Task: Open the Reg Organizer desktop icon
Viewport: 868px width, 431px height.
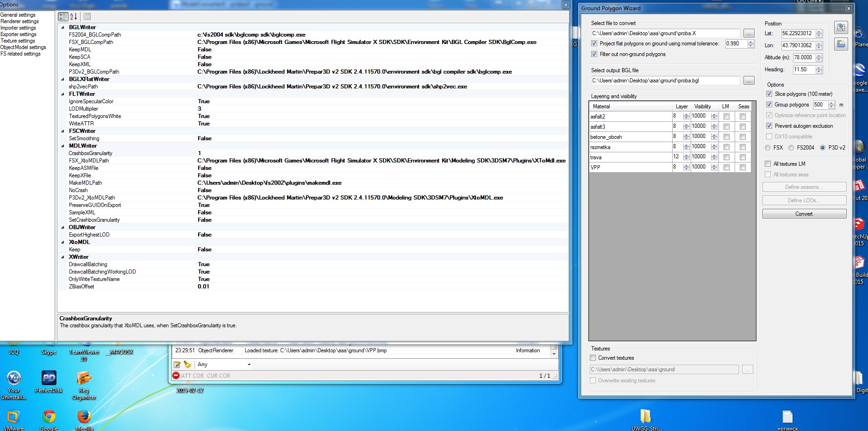Action: tap(84, 385)
